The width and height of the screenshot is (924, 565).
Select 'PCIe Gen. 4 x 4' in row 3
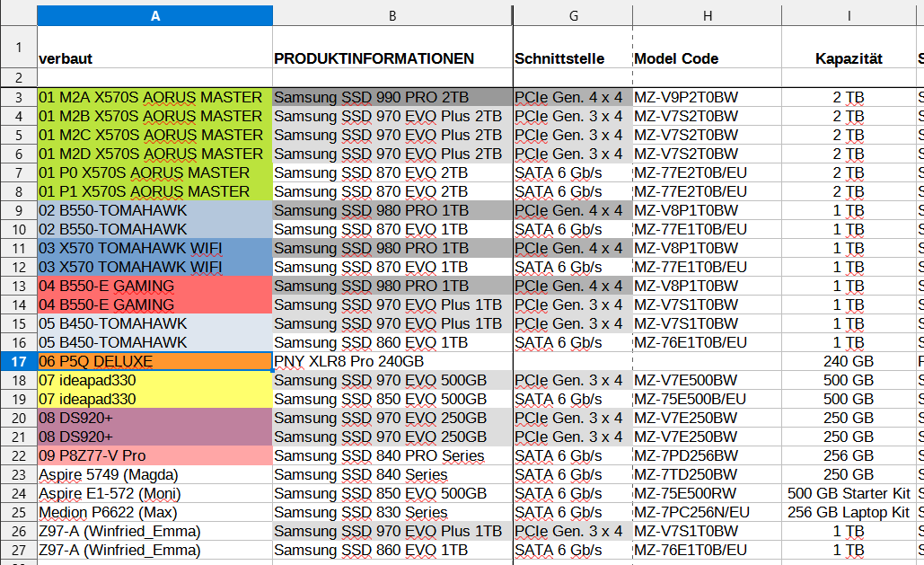click(x=574, y=97)
